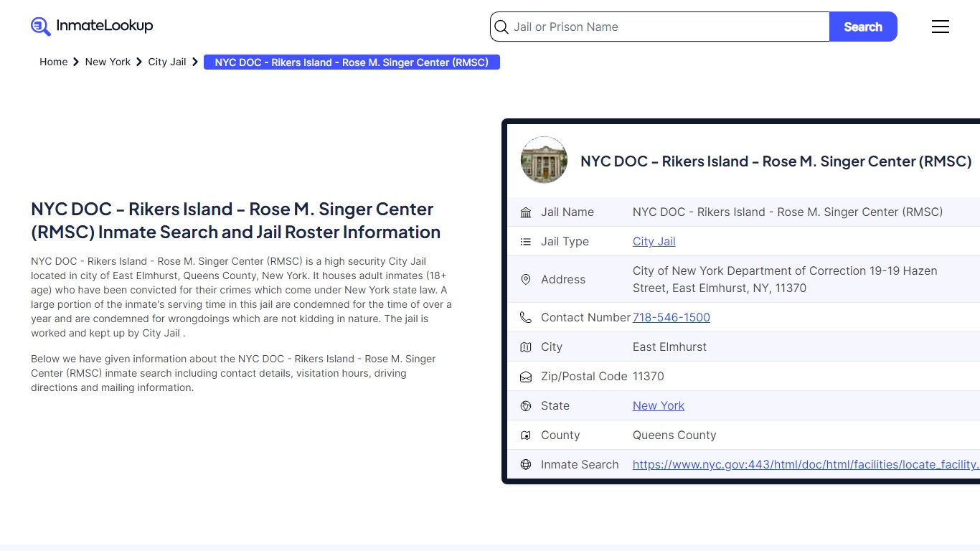Click the Inmate Search label
This screenshot has width=980, height=551.
[x=580, y=465]
